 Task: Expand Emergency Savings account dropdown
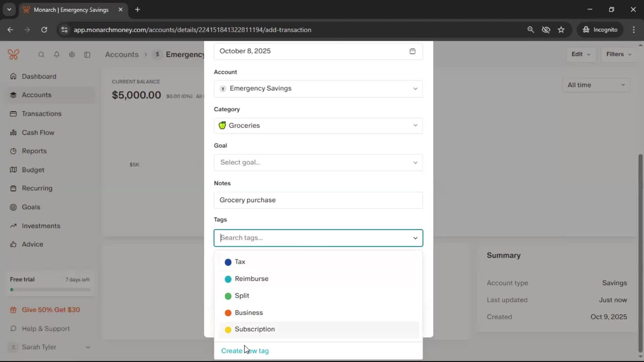(x=318, y=88)
